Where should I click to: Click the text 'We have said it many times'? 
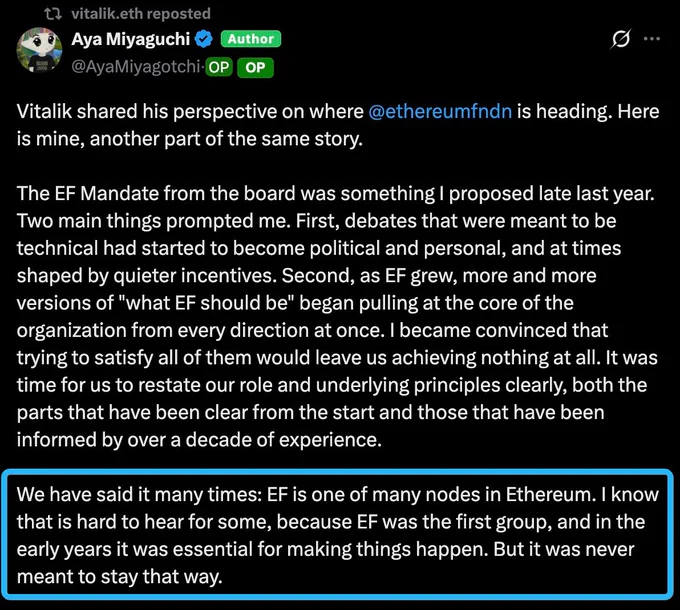139,495
